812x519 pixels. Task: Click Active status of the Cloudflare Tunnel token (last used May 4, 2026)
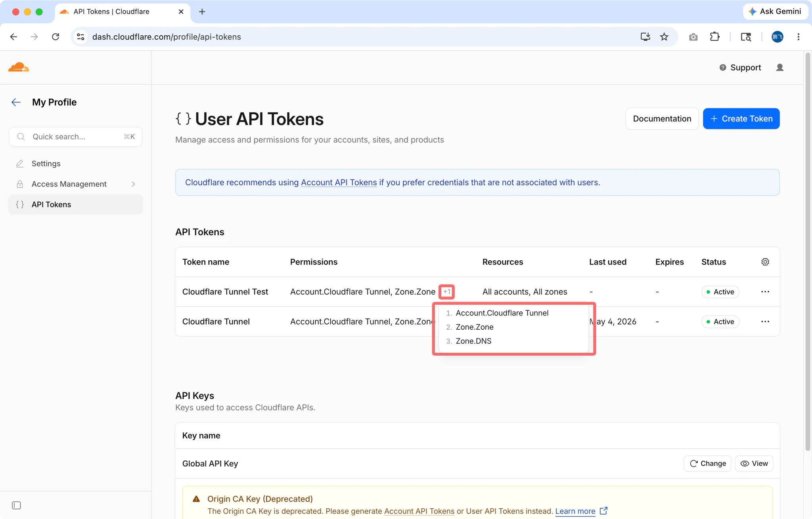[720, 321]
